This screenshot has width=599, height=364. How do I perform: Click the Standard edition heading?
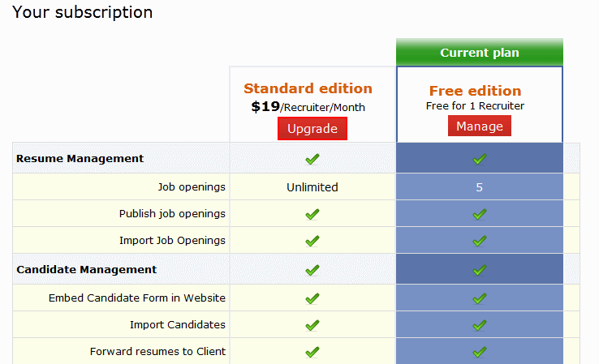308,88
